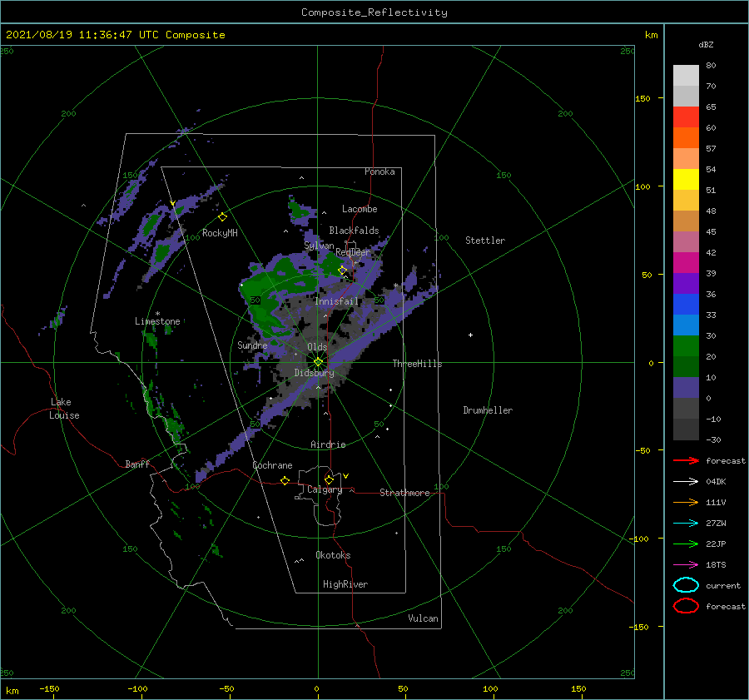The height and width of the screenshot is (700, 749).
Task: Click the Ponoka town label
Action: point(379,171)
